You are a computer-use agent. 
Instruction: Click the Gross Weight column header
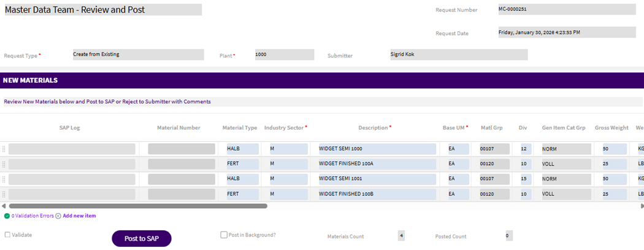tap(611, 128)
